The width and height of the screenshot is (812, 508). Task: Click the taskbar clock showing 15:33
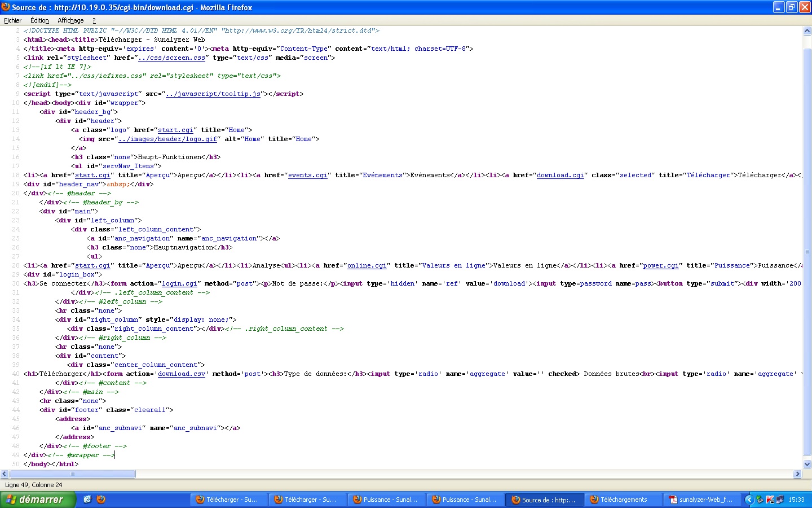(x=796, y=500)
